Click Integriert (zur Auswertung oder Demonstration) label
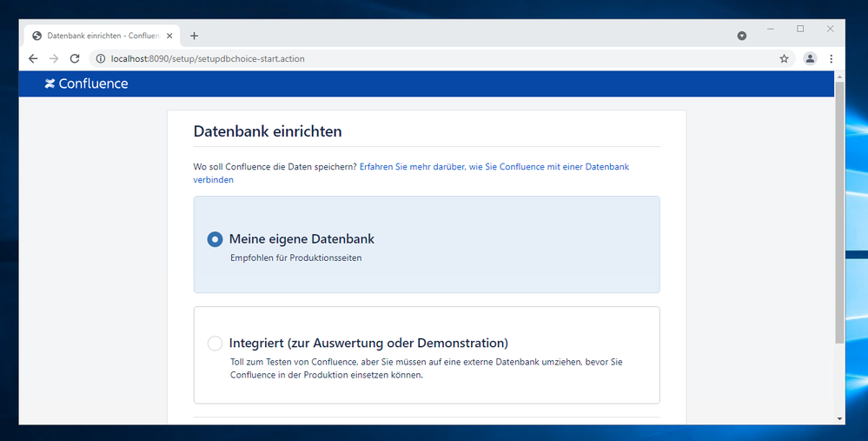 pos(368,343)
